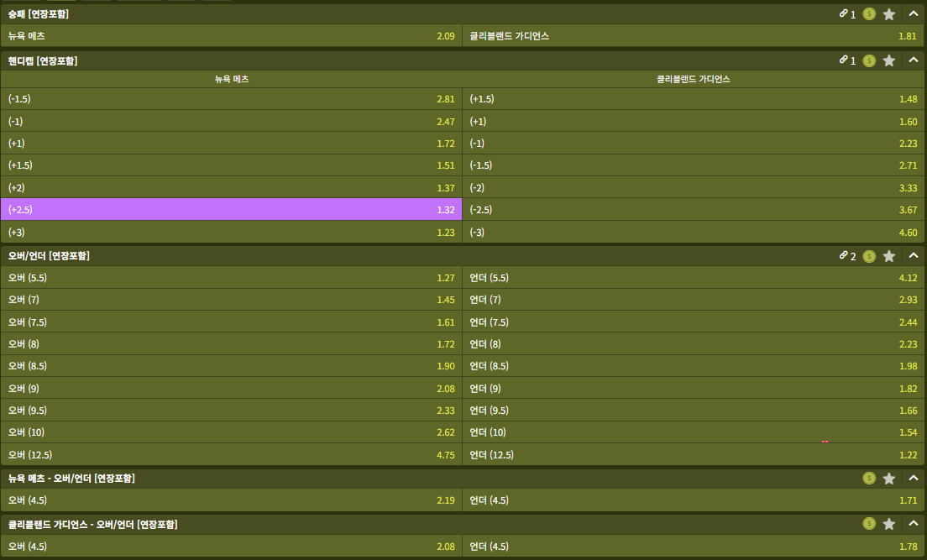This screenshot has width=927, height=560.
Task: Select 클리블랜드 가디언스 team total 언더 (4.5) at 1.78
Action: pos(693,546)
